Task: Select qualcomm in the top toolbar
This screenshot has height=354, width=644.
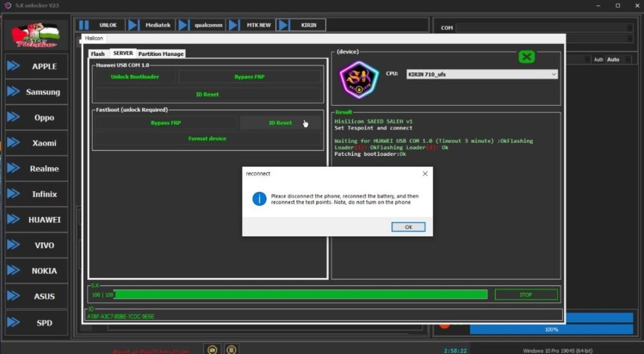Action: (x=208, y=25)
